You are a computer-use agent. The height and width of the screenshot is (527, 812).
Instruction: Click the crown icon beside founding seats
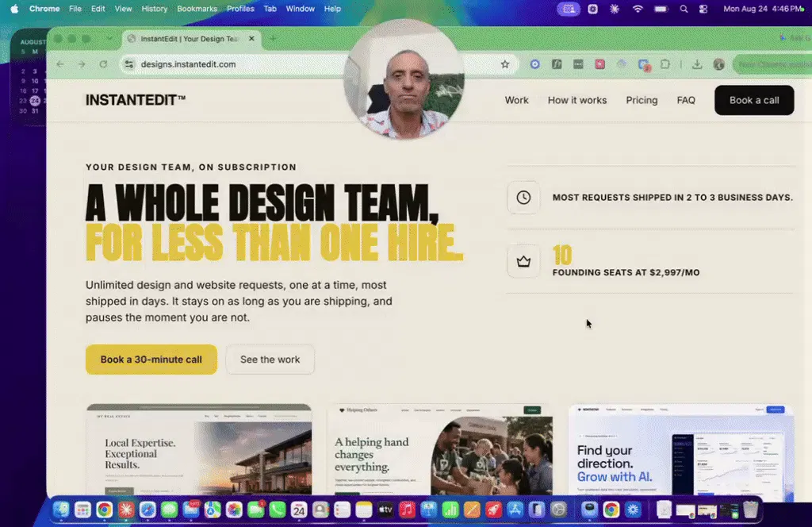tap(523, 261)
